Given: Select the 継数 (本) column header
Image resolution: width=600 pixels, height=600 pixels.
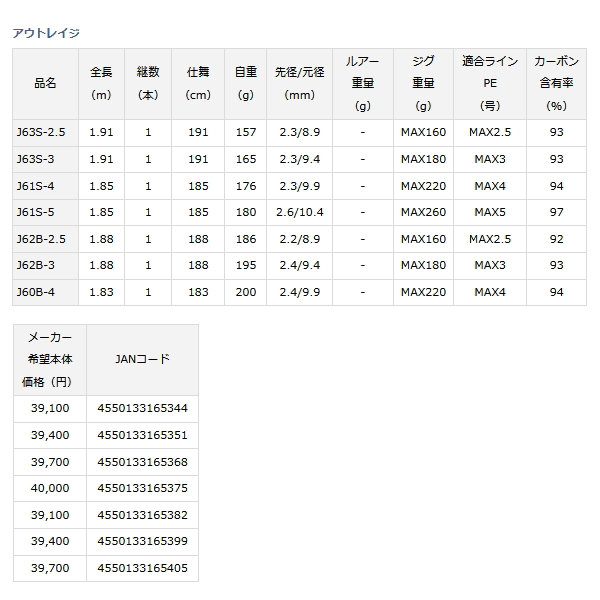Looking at the screenshot, I should pos(148,83).
